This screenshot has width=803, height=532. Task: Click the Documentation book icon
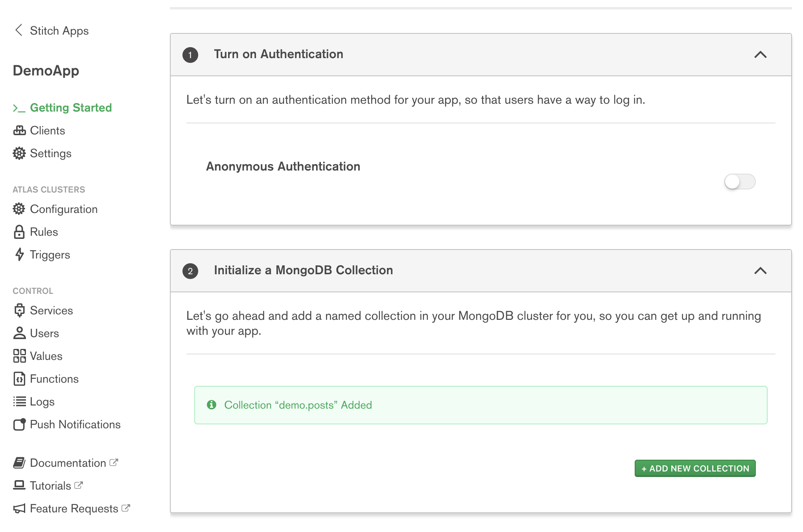pyautogui.click(x=19, y=463)
